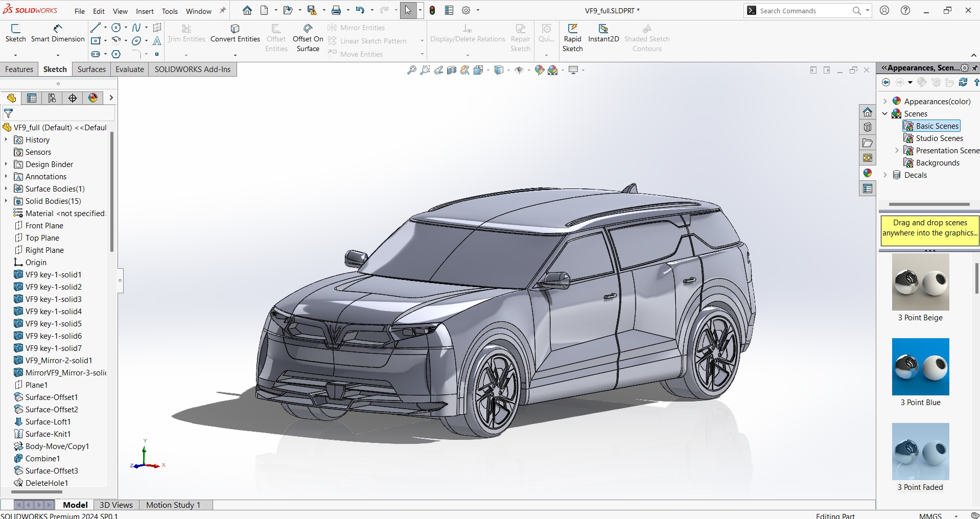Click the Sketch tool button
The width and height of the screenshot is (980, 519).
tap(15, 33)
